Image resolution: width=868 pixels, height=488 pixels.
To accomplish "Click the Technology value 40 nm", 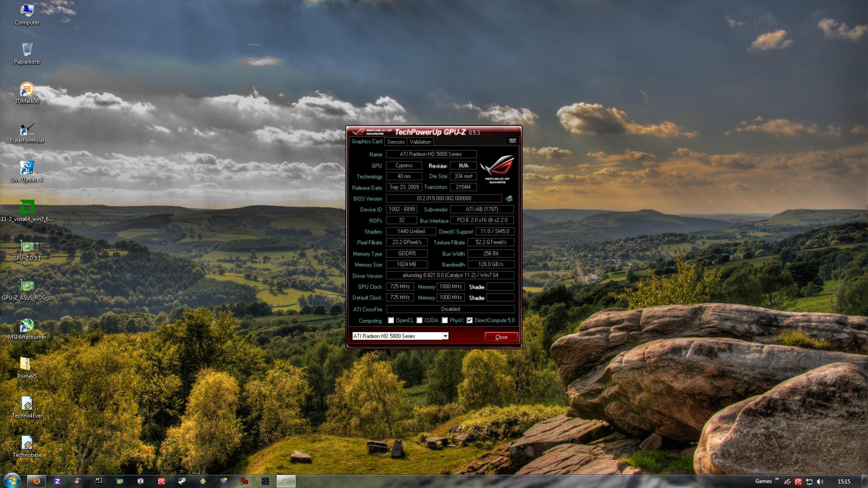I will click(404, 176).
